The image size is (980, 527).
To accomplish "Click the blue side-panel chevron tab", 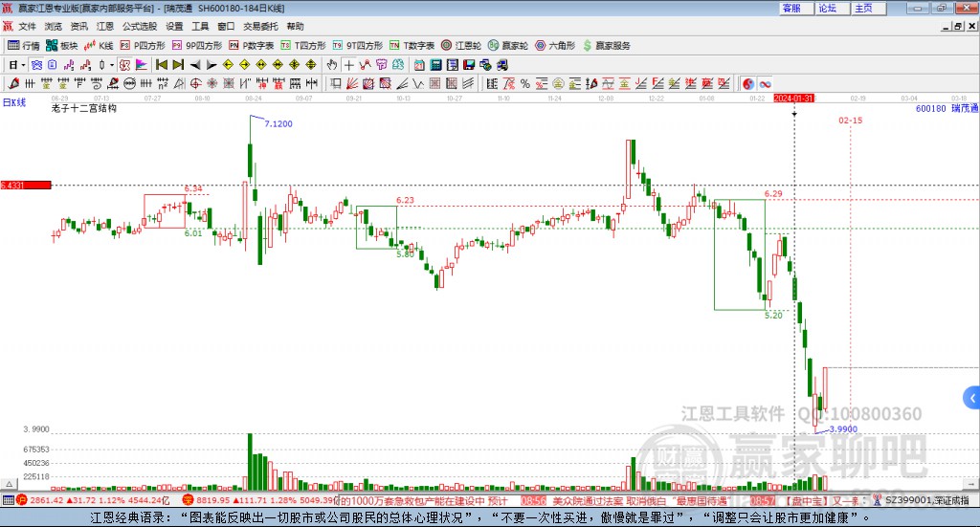I will click(x=972, y=398).
